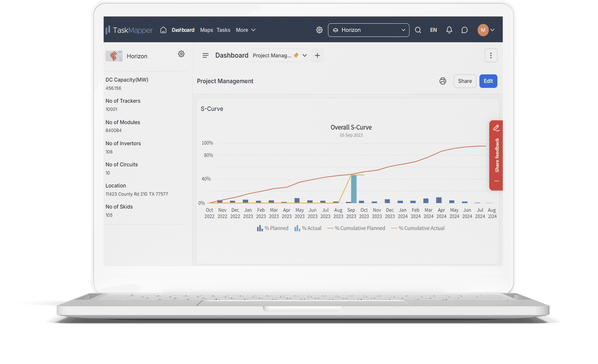The image size is (598, 364).
Task: Click the Share button
Action: pos(465,81)
